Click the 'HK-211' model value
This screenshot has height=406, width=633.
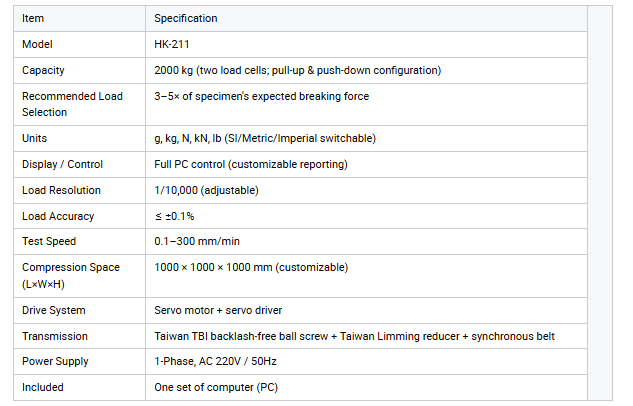click(172, 44)
